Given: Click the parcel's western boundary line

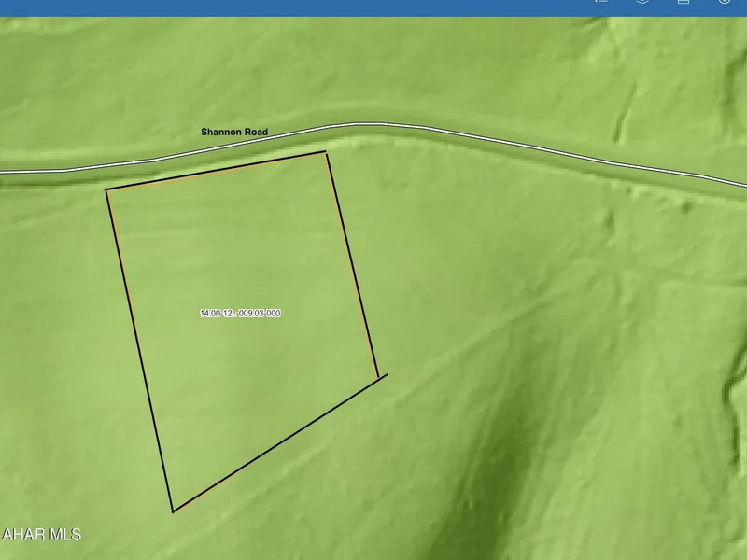Looking at the screenshot, I should (x=139, y=350).
